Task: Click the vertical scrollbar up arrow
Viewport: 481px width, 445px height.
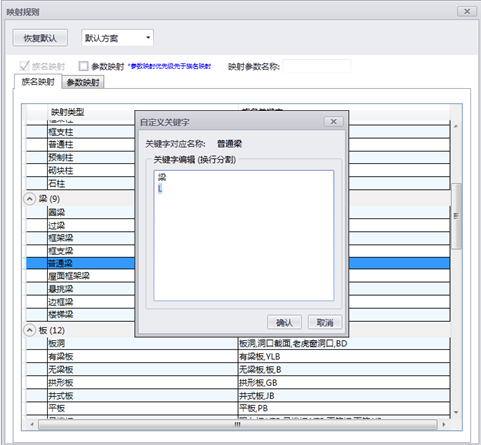Action: tap(456, 126)
